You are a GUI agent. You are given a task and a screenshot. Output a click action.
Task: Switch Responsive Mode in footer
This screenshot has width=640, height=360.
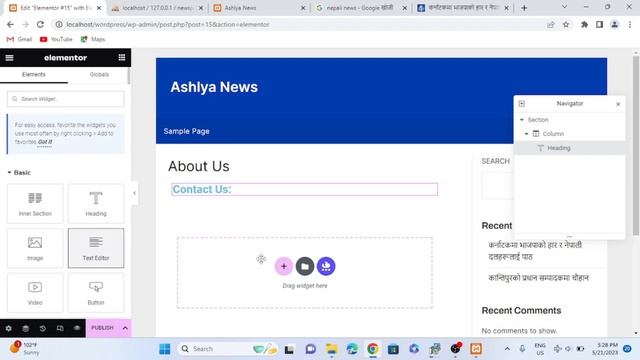pyautogui.click(x=60, y=328)
